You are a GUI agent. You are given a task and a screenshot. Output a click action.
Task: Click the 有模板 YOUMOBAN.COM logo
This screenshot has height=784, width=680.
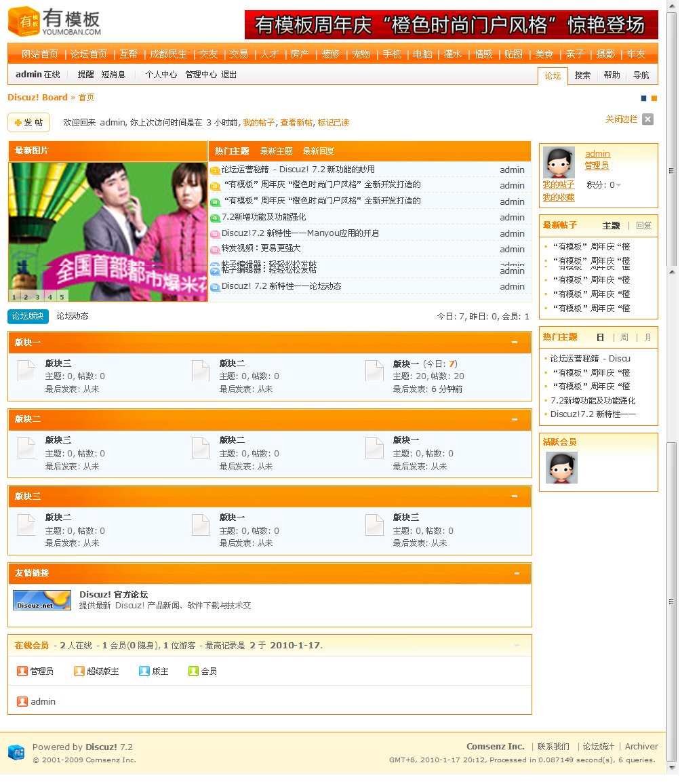click(x=54, y=22)
